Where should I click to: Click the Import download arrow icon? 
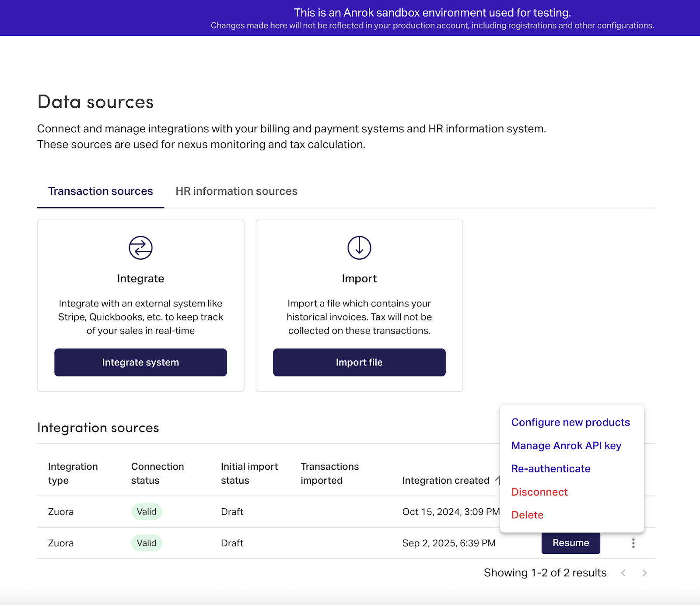click(x=359, y=248)
